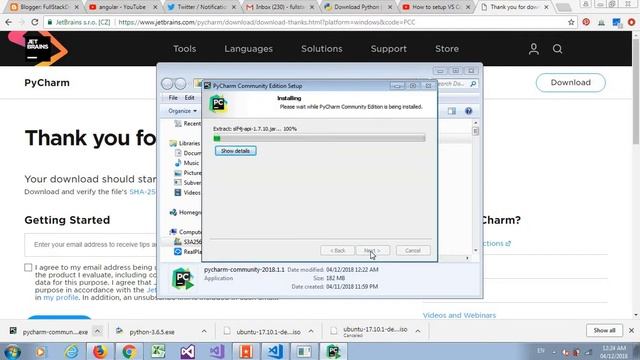Open the Solutions menu on JetBrains navbar

point(322,49)
